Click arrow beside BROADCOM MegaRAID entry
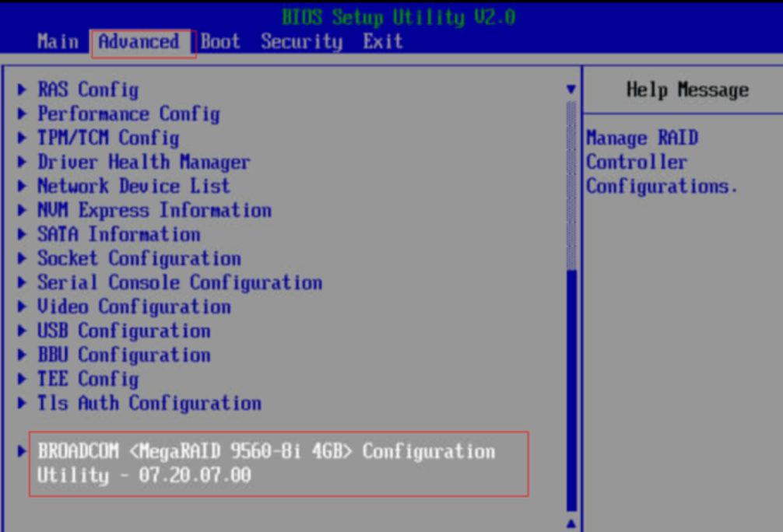Viewport: 783px width, 532px height. coord(22,451)
